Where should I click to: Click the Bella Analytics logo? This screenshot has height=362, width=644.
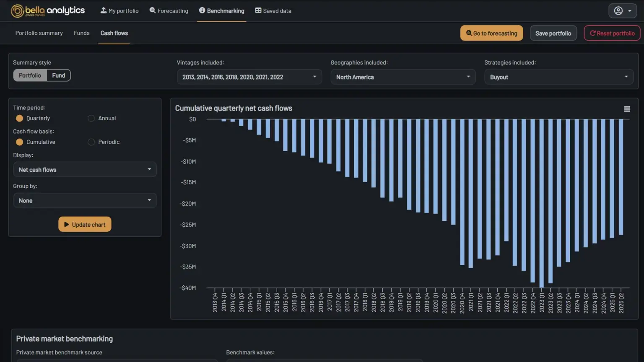tap(48, 11)
